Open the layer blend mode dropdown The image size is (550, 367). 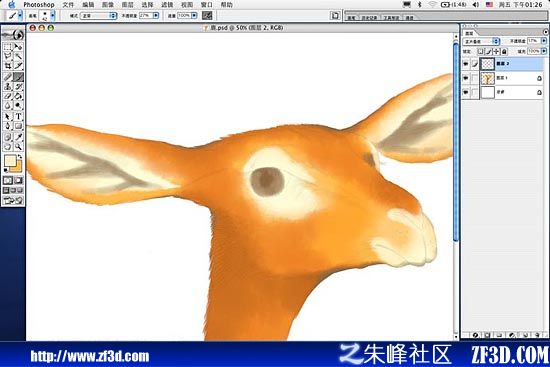pyautogui.click(x=481, y=41)
